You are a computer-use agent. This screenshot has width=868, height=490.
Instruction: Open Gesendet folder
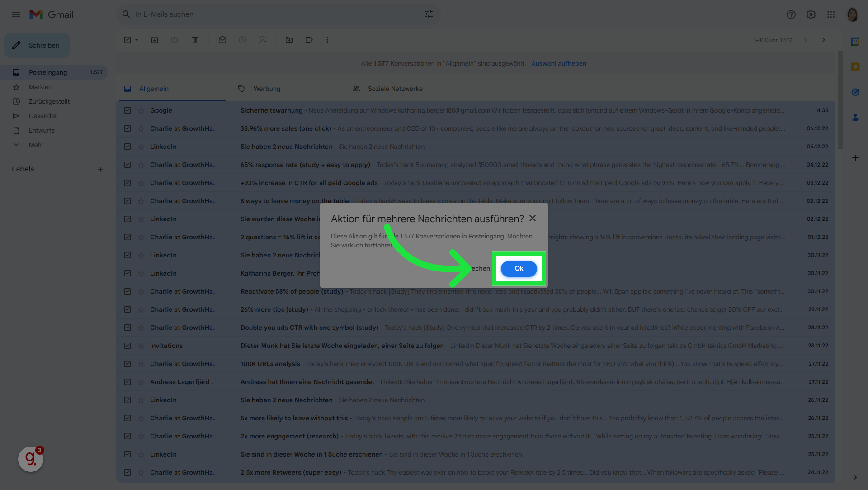coord(54,116)
